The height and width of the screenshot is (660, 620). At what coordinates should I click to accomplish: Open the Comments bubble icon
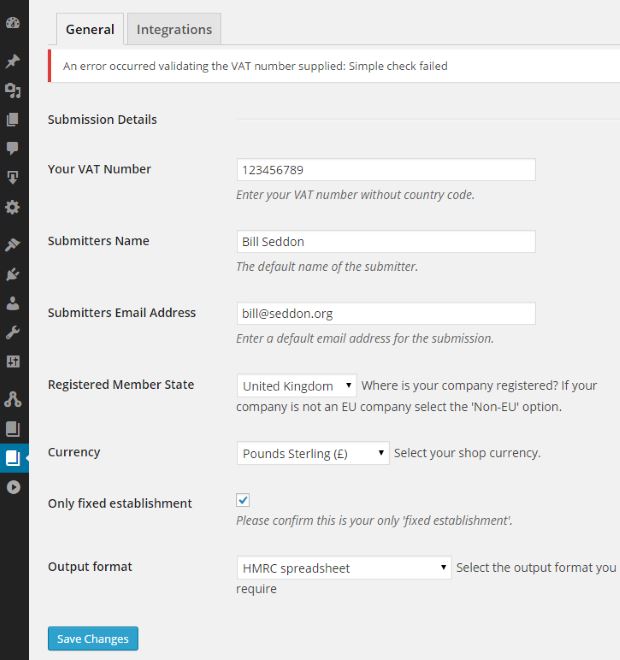13,148
